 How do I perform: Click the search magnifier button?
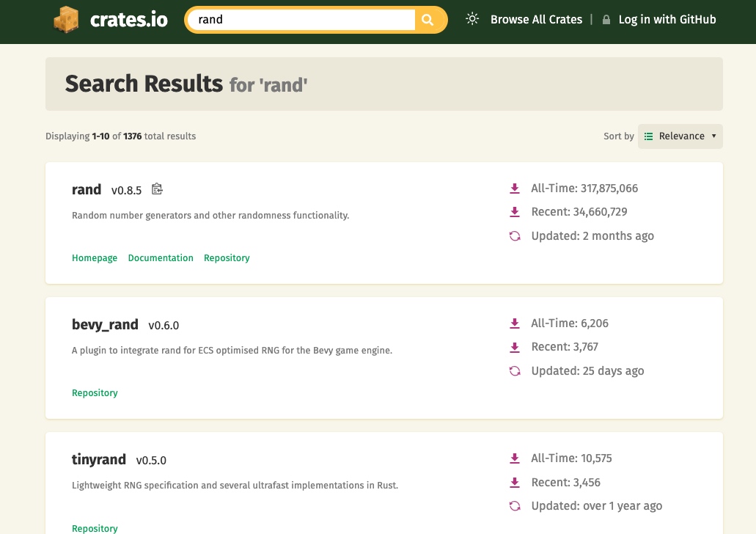click(x=427, y=20)
